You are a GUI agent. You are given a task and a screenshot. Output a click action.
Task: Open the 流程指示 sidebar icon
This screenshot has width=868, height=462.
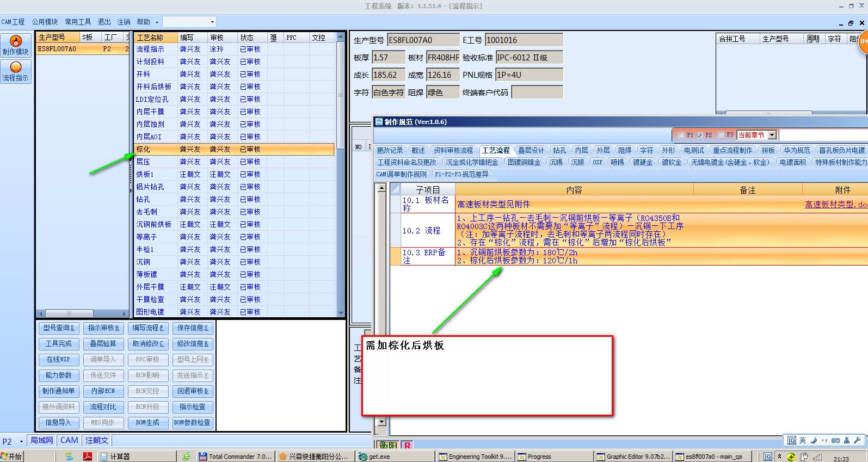pyautogui.click(x=16, y=72)
